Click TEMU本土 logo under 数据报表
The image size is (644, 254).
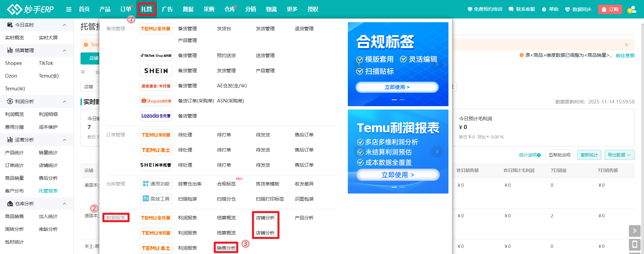tap(156, 248)
